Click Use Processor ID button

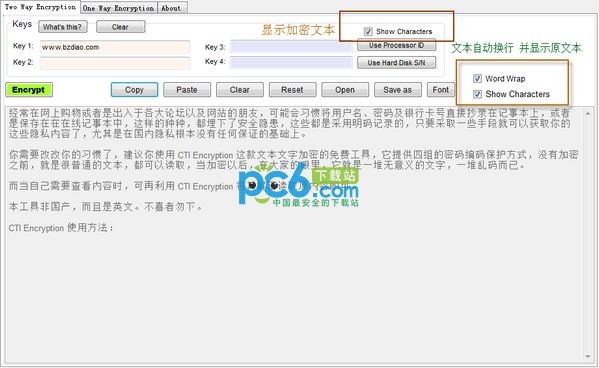point(397,45)
